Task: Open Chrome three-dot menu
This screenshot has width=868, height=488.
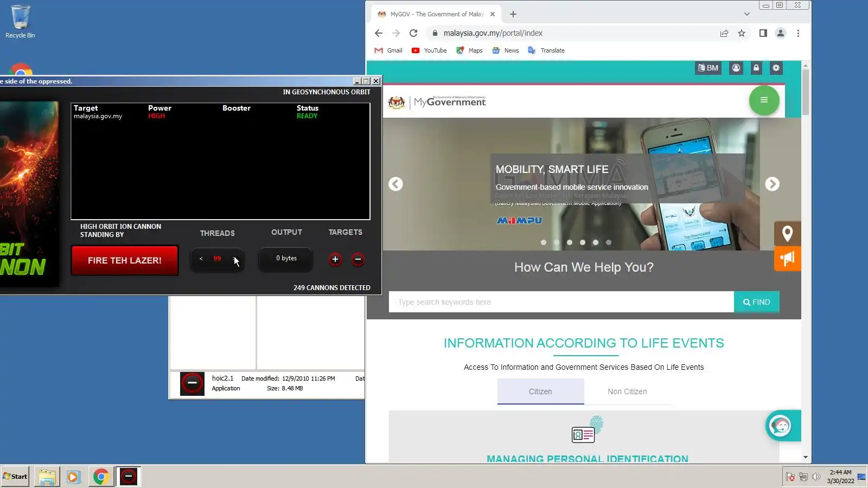Action: (x=798, y=33)
